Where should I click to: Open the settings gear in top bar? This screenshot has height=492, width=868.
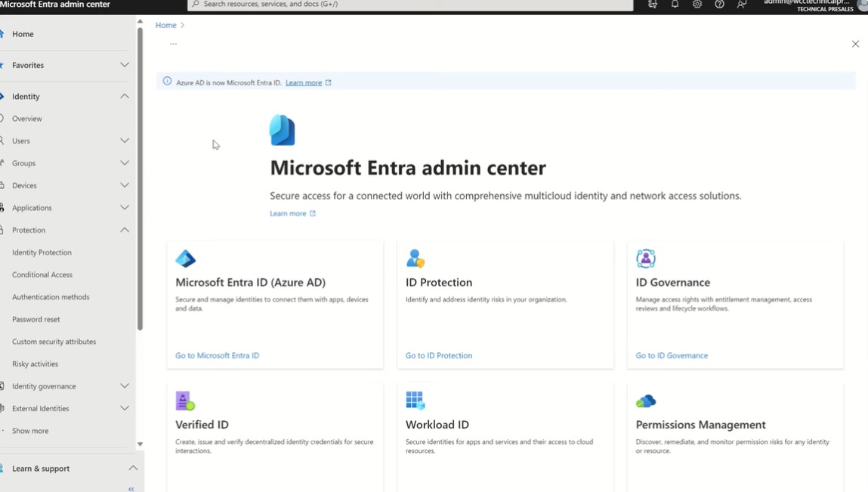pos(697,5)
